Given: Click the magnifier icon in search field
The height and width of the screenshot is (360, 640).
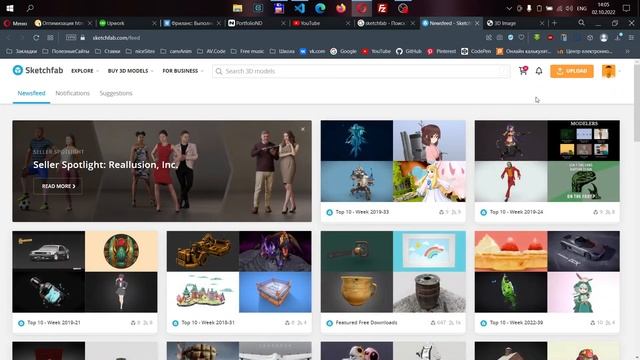Looking at the screenshot, I should pyautogui.click(x=219, y=71).
